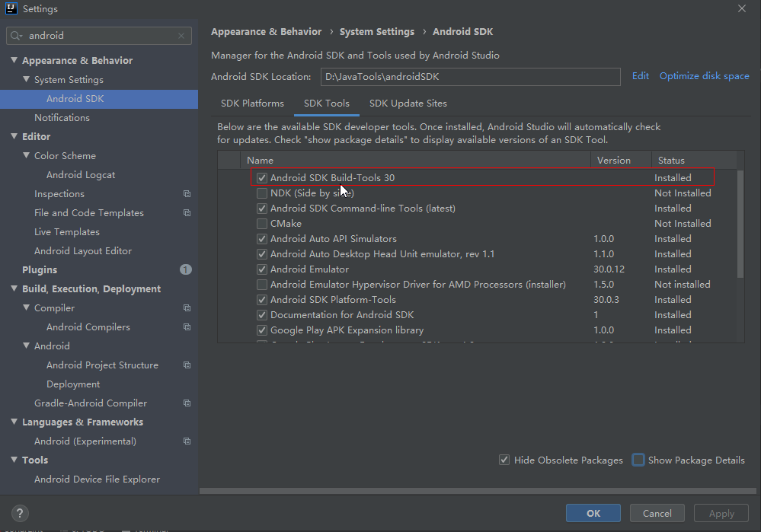Collapse the Color Scheme node
Viewport: 761px width, 532px height.
pos(26,155)
